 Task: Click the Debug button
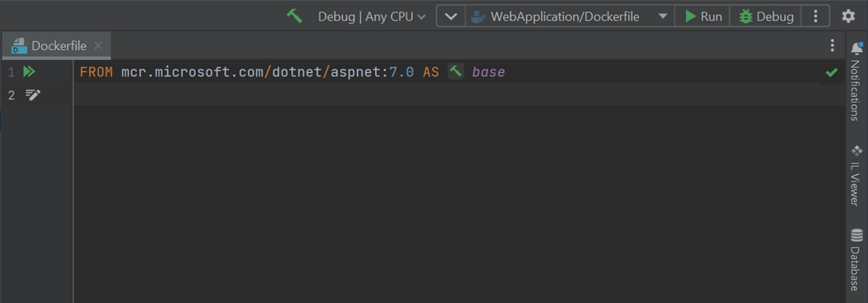[x=767, y=16]
